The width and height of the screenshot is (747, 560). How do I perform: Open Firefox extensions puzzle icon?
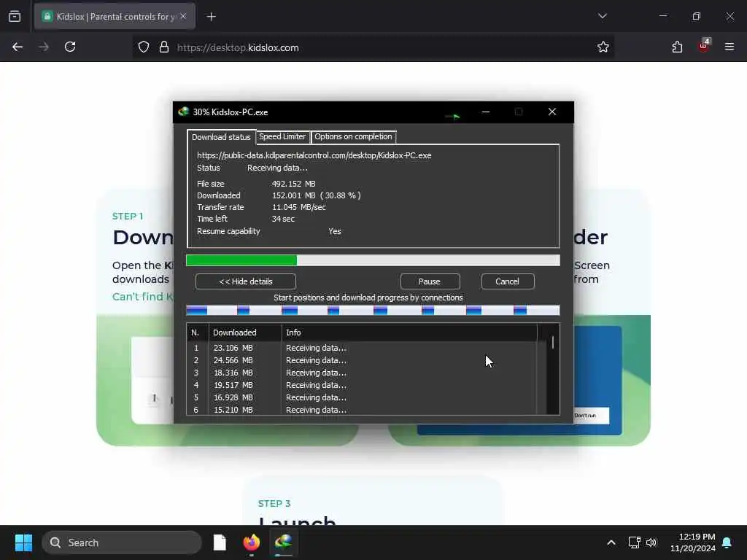[677, 47]
